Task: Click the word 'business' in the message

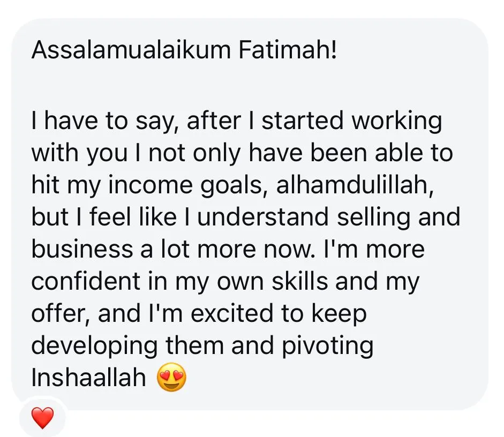Action: (x=82, y=248)
